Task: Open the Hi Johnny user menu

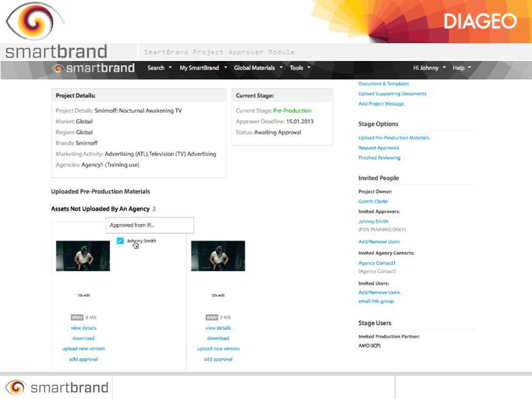Action: tap(426, 68)
